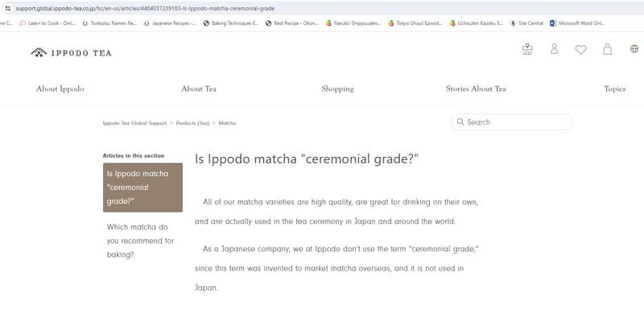This screenshot has width=644, height=314.
Task: Open the wishlist heart icon
Action: 580,50
